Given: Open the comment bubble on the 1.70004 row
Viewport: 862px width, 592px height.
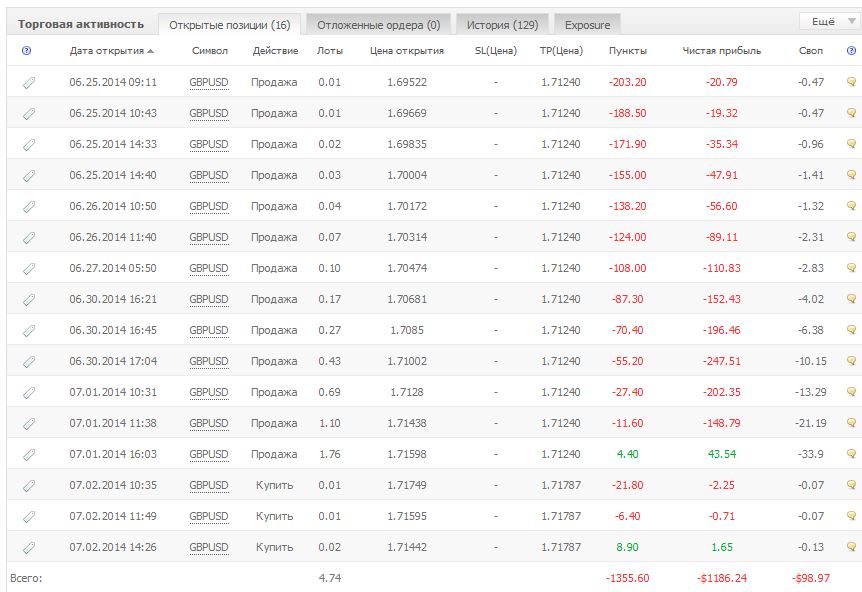Looking at the screenshot, I should pyautogui.click(x=851, y=175).
